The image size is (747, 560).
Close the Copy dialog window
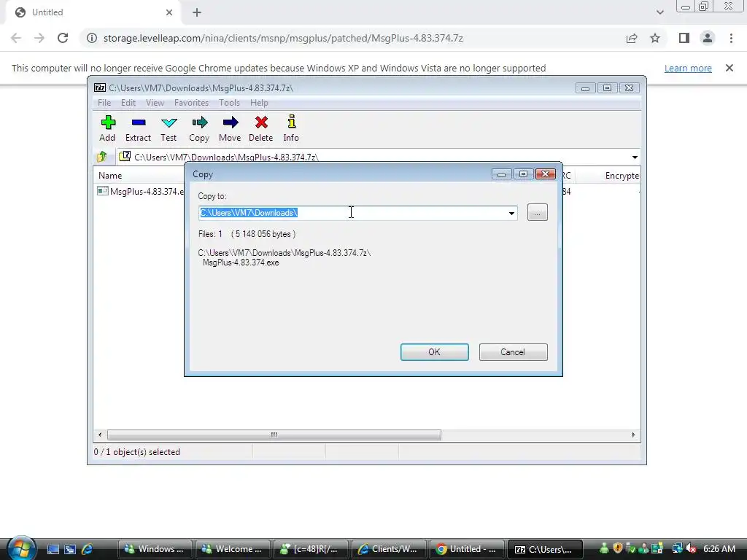[546, 174]
